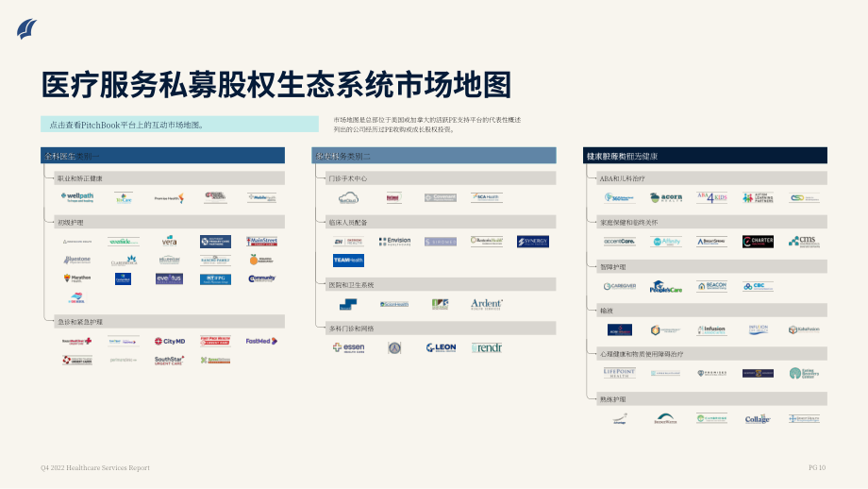The width and height of the screenshot is (868, 489).
Task: Click the Ardent Health Services logo
Action: pos(486,303)
